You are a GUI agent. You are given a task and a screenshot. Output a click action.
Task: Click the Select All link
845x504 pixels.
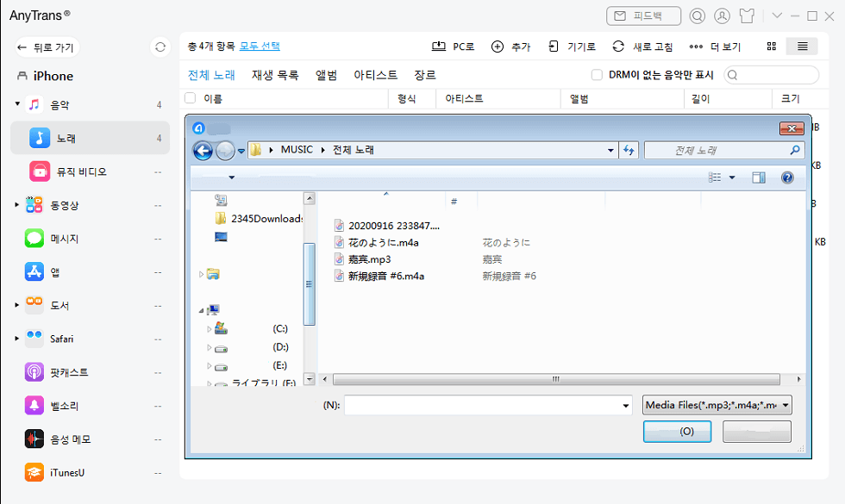tap(260, 47)
